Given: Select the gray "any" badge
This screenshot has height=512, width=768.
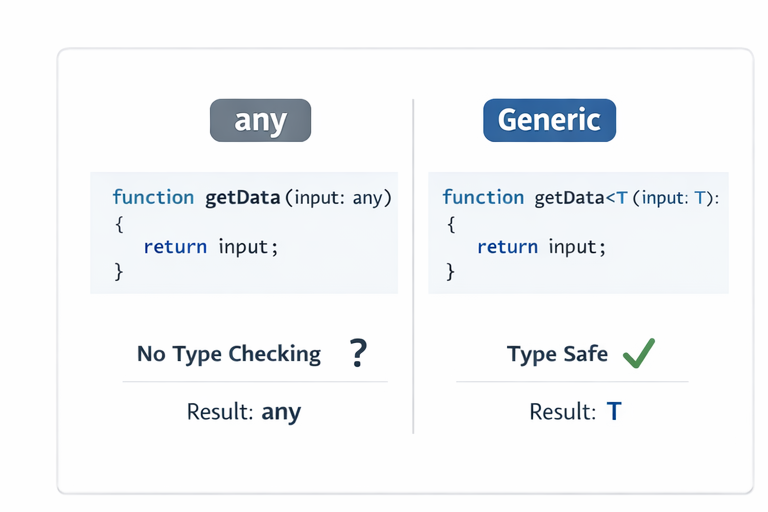Looking at the screenshot, I should [x=260, y=120].
